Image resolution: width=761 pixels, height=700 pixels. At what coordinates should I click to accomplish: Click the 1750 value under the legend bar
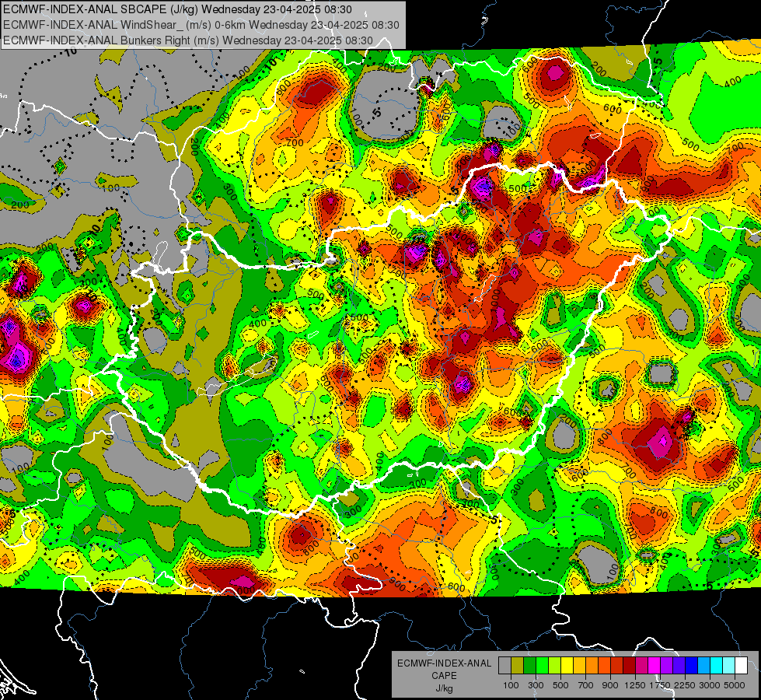(x=660, y=685)
